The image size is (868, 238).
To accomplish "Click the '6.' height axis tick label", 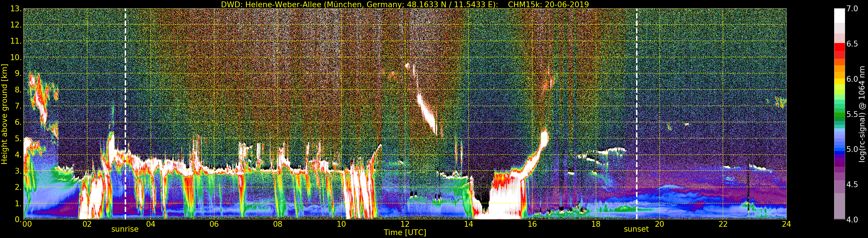I will [x=18, y=122].
